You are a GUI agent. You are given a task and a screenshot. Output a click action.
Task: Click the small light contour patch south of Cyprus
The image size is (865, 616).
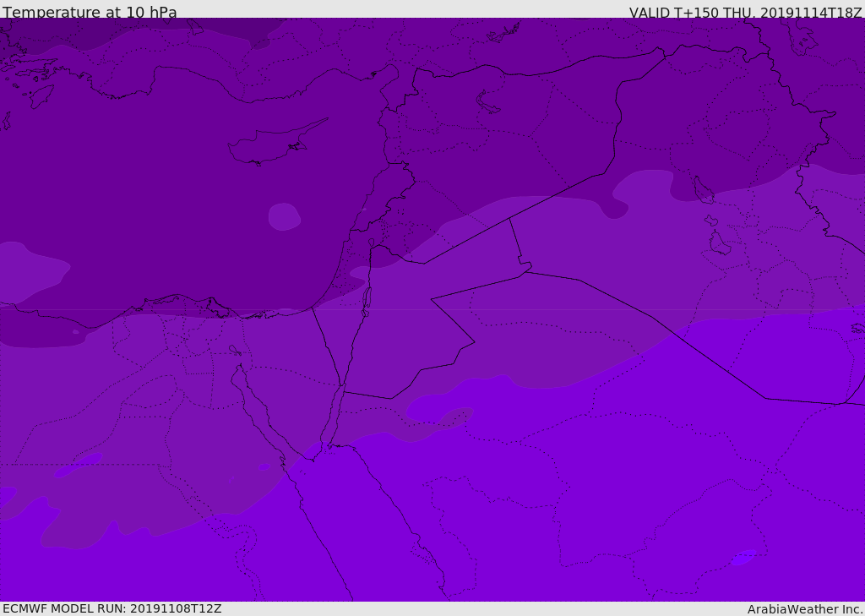coord(284,217)
